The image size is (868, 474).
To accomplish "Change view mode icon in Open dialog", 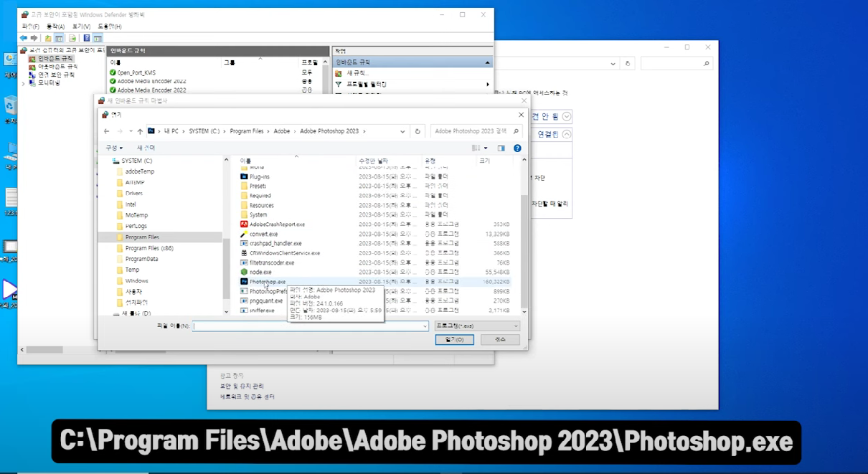I will [476, 148].
